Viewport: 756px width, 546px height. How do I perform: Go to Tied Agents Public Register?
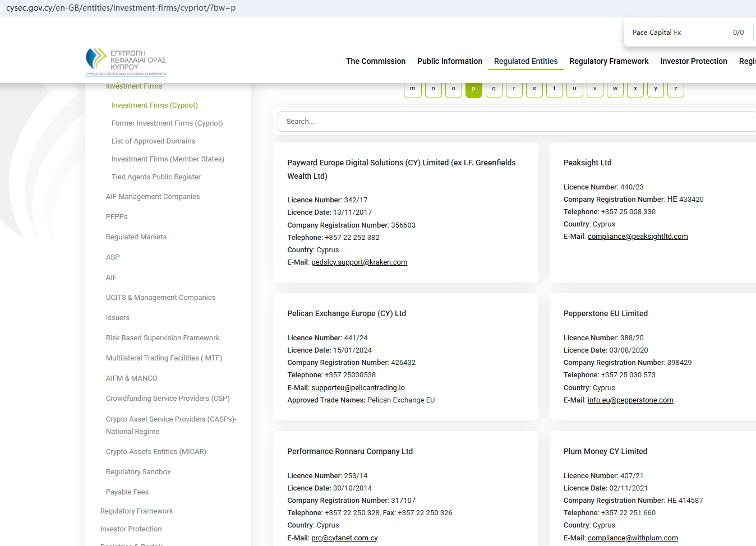point(156,177)
